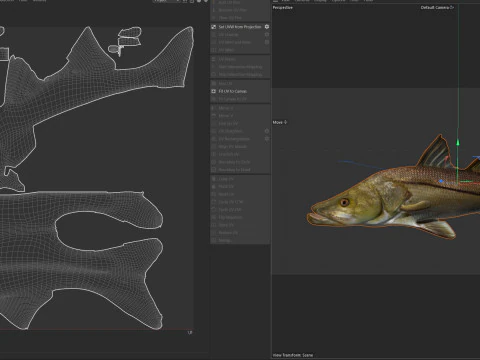Click the View Transform: Scene status text
The width and height of the screenshot is (480, 360).
click(293, 355)
